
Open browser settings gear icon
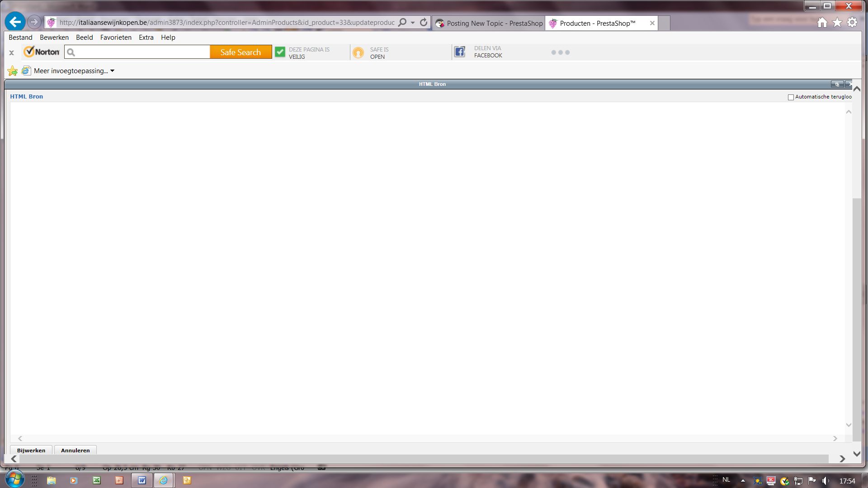point(852,23)
